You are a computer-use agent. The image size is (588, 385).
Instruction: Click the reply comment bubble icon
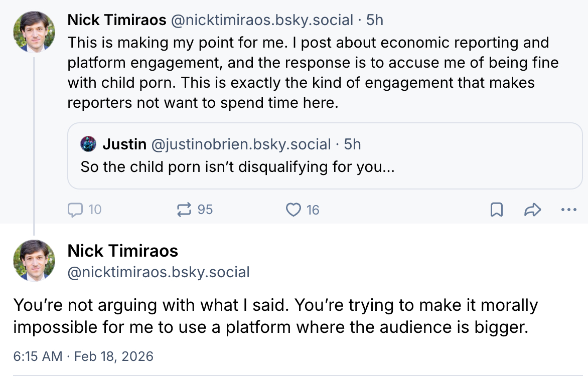click(x=75, y=210)
